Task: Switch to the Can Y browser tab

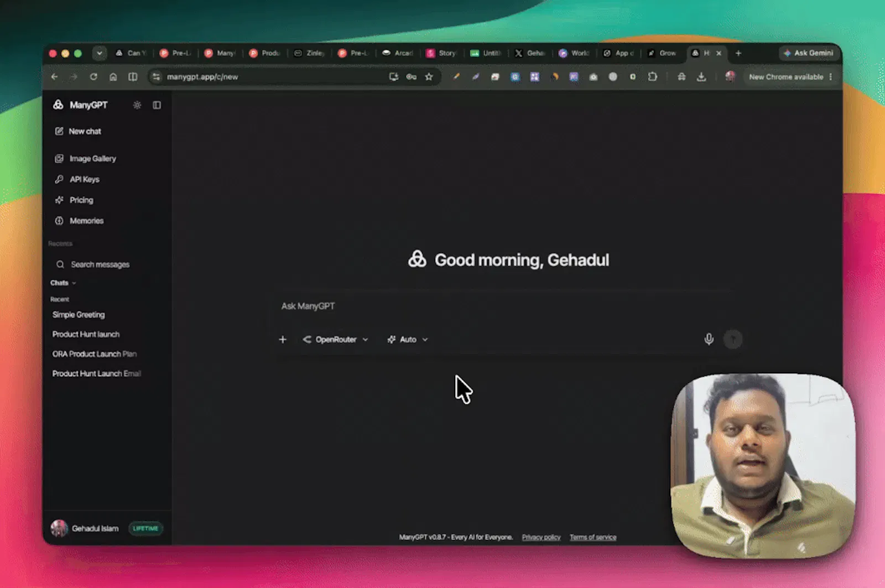Action: (131, 53)
